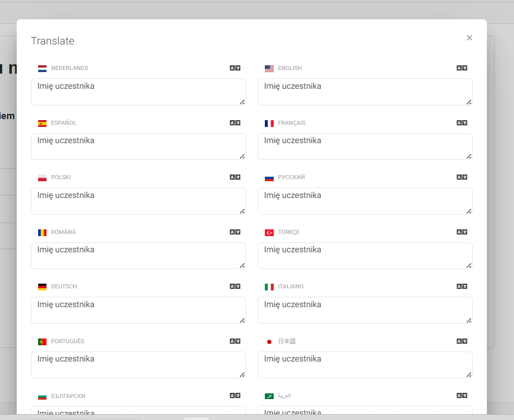This screenshot has height=420, width=514.
Task: Use the translate icon next to Türkçe
Action: click(462, 232)
